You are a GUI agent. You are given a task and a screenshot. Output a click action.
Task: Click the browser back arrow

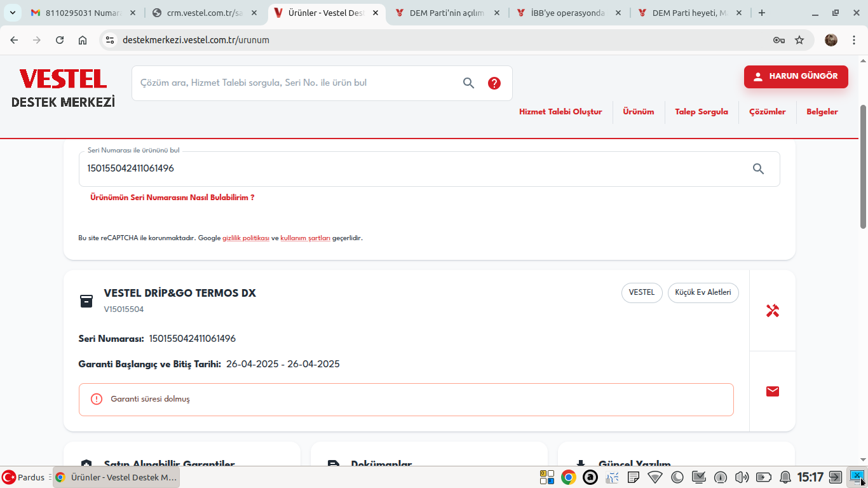pyautogui.click(x=14, y=40)
